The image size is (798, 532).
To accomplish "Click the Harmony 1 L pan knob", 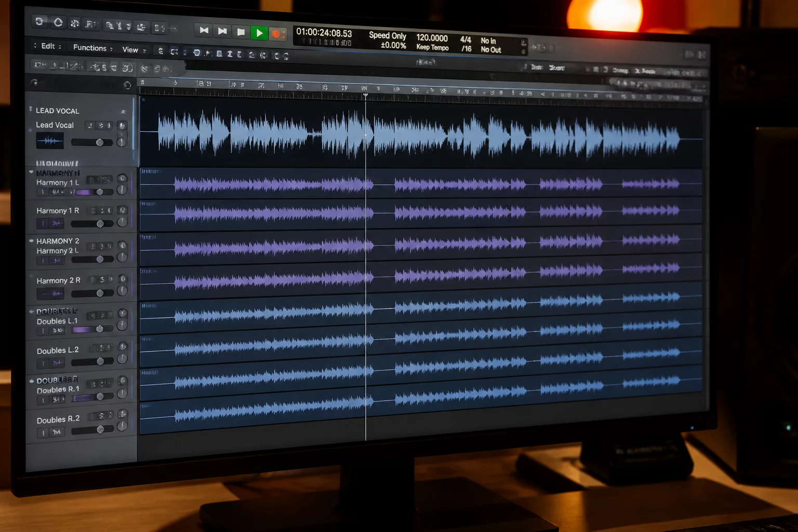I will click(x=122, y=190).
